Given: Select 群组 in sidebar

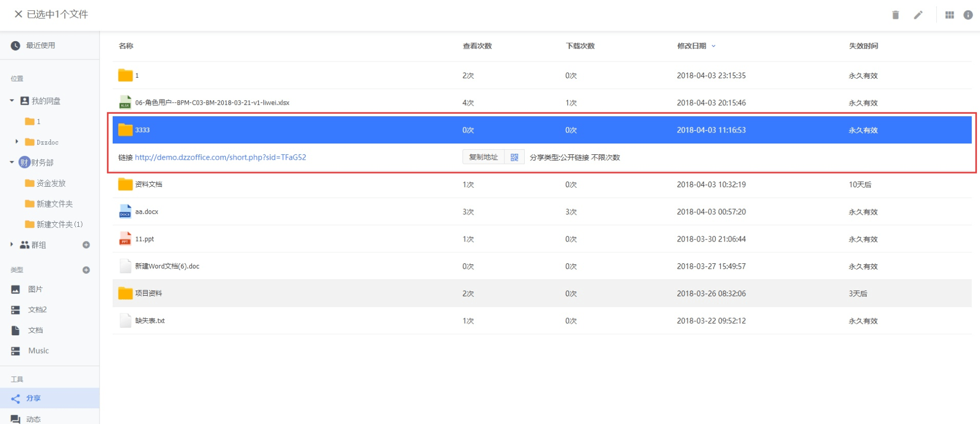Looking at the screenshot, I should coord(39,245).
